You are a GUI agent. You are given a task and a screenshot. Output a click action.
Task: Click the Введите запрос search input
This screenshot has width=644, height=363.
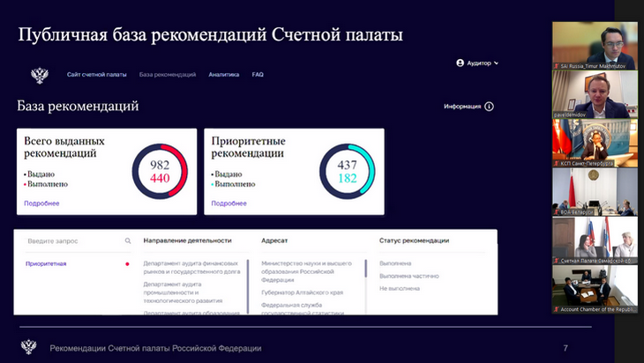(x=78, y=241)
